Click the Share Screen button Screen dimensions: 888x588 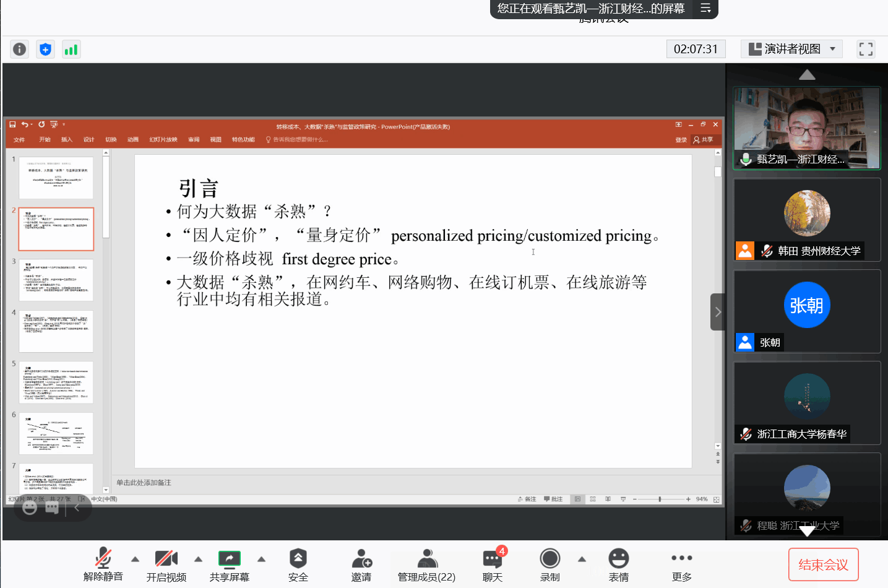229,564
